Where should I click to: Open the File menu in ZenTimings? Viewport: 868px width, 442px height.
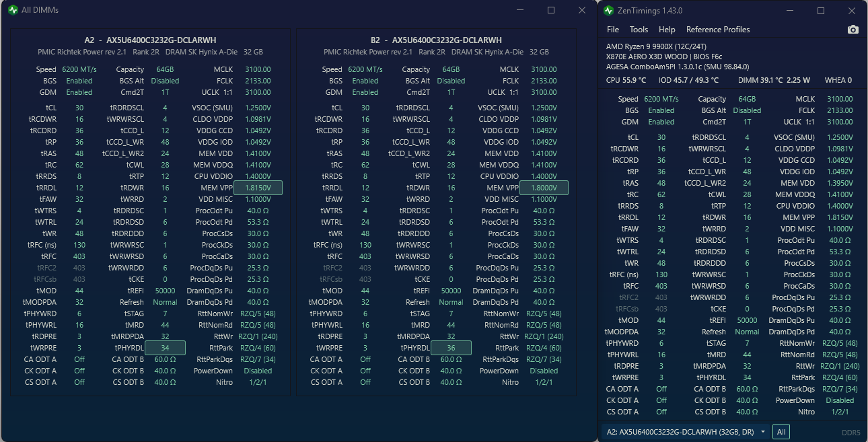click(x=613, y=30)
